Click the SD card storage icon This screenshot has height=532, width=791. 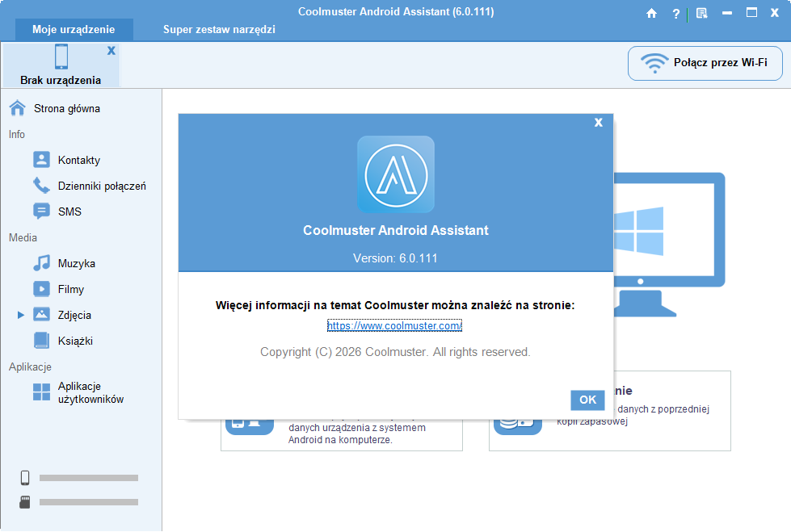[x=25, y=502]
